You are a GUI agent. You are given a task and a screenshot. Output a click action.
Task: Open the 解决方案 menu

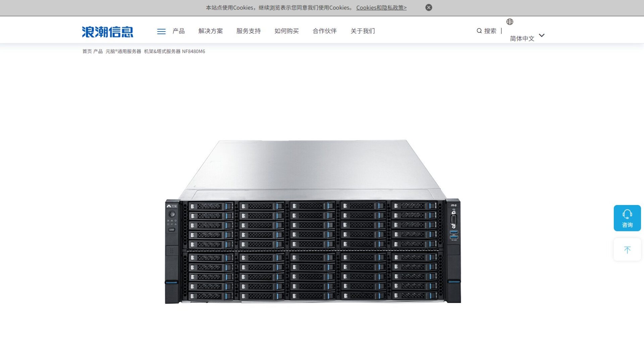[x=210, y=31]
